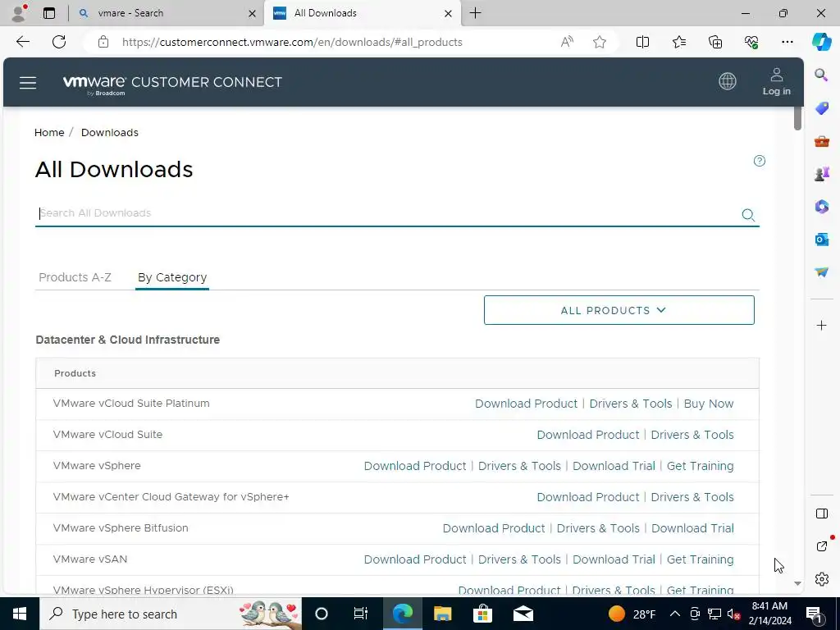The image size is (840, 630).
Task: Show hidden system tray icons chevron
Action: click(675, 614)
